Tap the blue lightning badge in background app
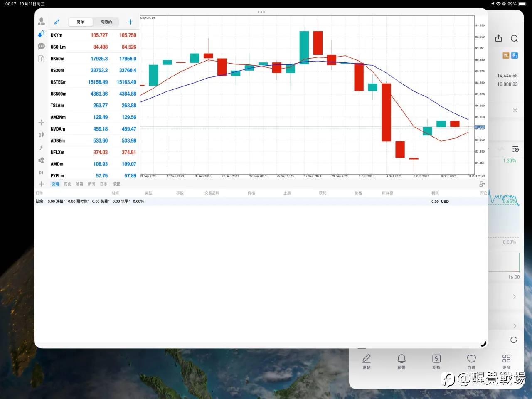The height and width of the screenshot is (399, 532). [515, 55]
